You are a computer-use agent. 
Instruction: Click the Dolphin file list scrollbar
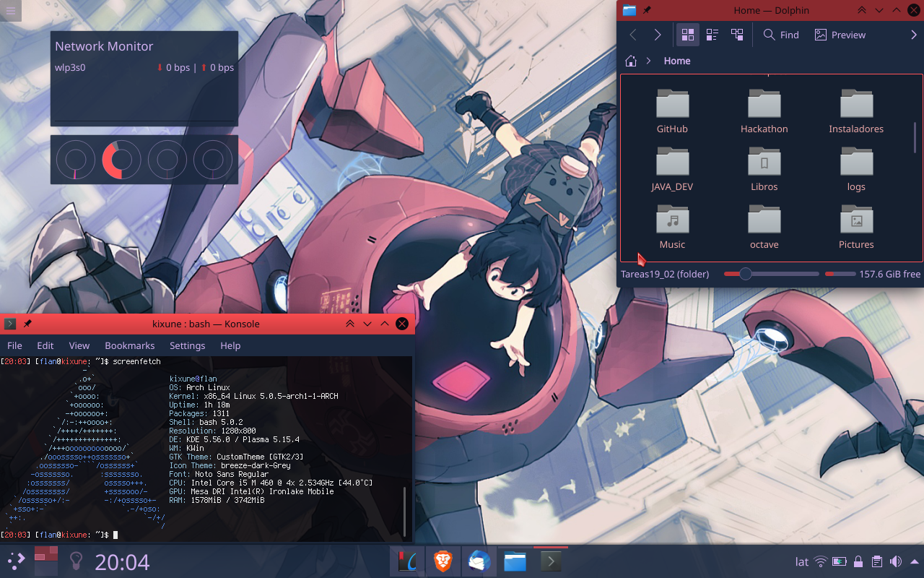[x=915, y=137]
